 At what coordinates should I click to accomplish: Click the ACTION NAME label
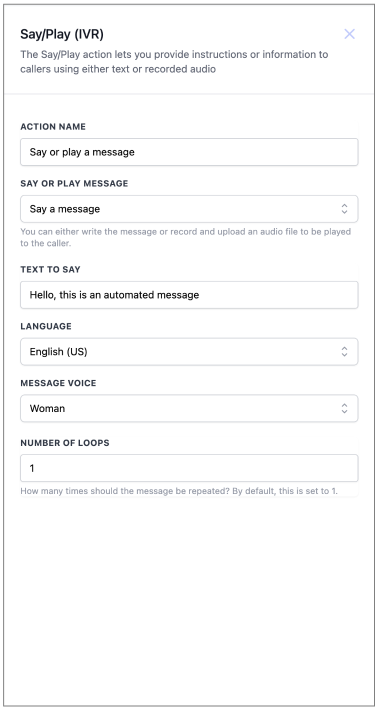click(53, 127)
